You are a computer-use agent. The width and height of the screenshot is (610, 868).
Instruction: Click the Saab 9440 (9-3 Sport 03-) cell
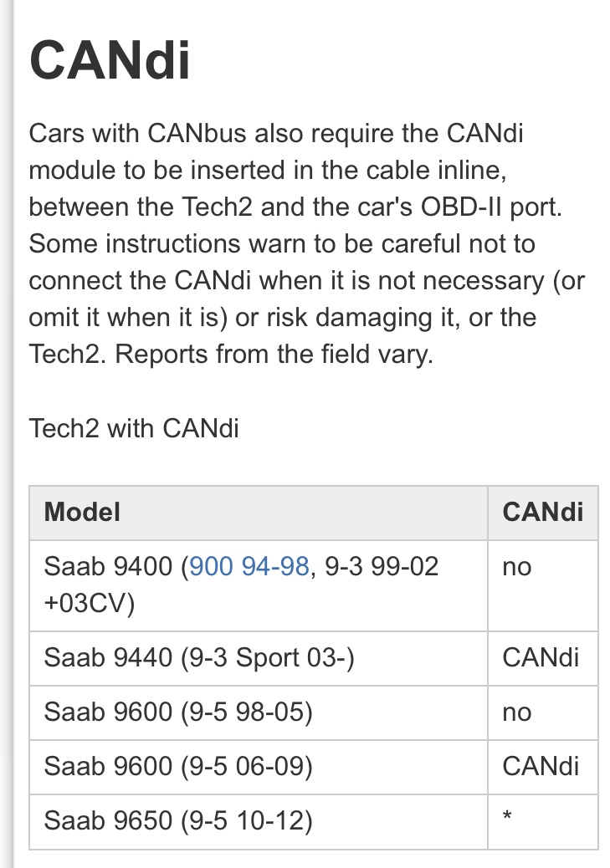pyautogui.click(x=259, y=658)
